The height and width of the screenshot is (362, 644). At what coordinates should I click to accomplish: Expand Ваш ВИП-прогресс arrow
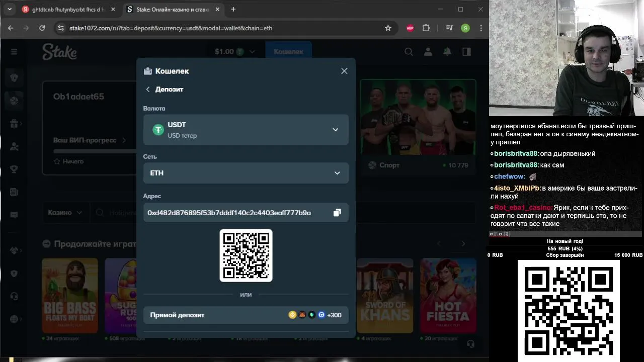tap(124, 140)
